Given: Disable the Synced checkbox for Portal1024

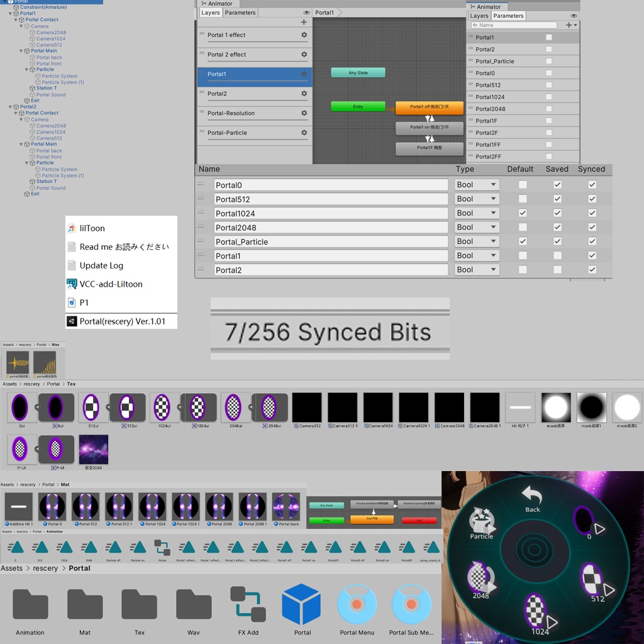Looking at the screenshot, I should [x=591, y=213].
